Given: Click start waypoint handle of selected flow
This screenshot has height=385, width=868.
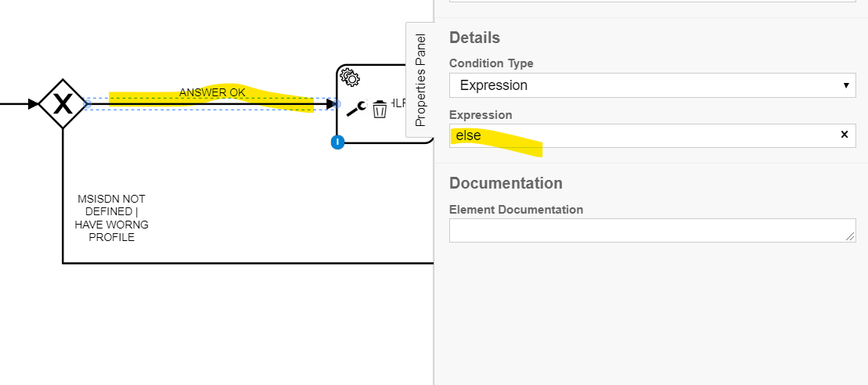Looking at the screenshot, I should pyautogui.click(x=88, y=103).
